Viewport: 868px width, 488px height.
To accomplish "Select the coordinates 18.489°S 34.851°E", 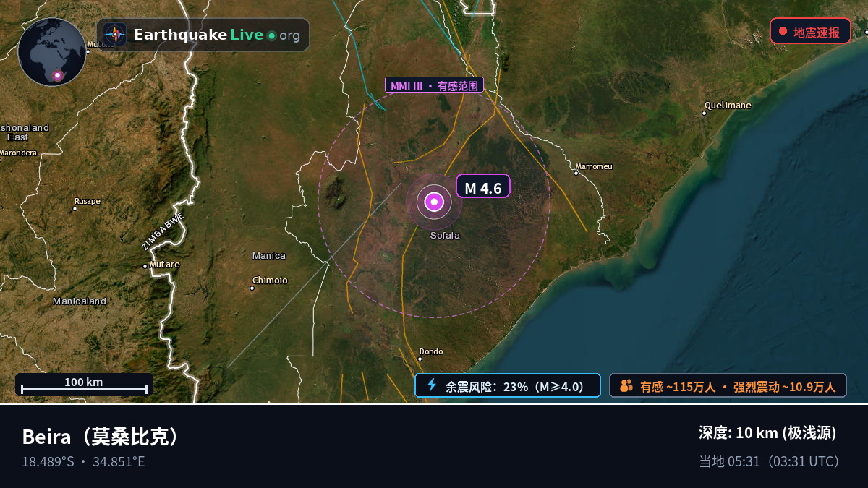I will coord(83,461).
